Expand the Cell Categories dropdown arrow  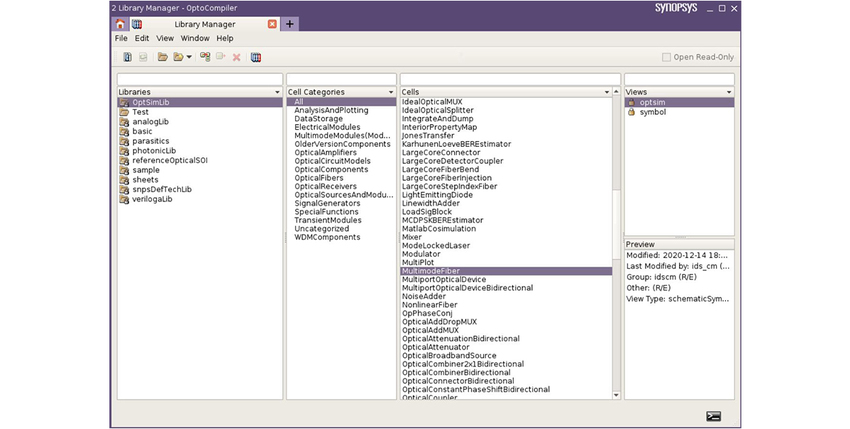[392, 92]
